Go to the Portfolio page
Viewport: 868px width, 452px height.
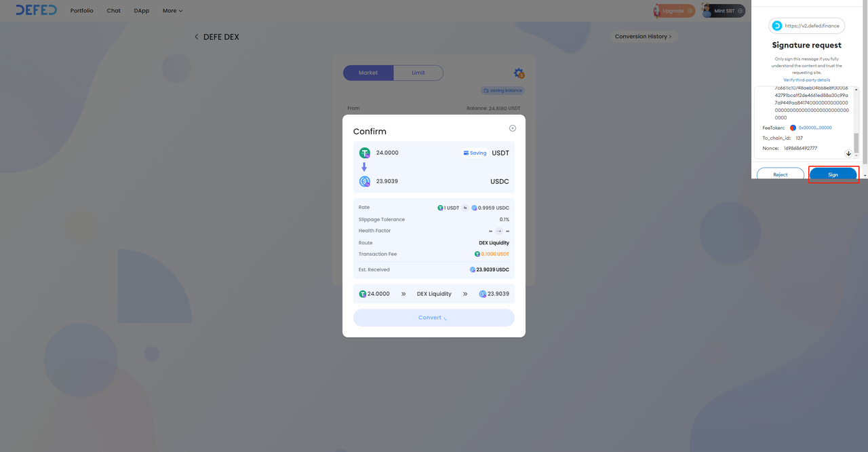coord(82,11)
